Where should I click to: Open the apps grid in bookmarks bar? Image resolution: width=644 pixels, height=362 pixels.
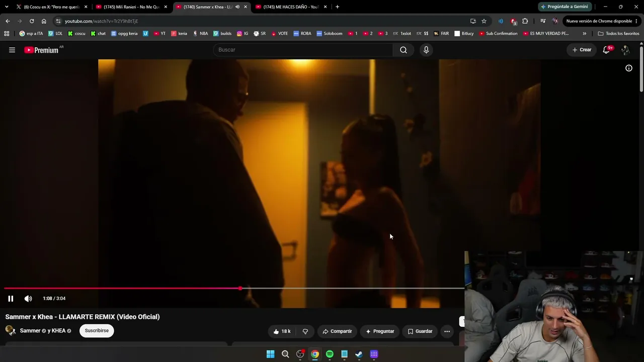coord(7,34)
